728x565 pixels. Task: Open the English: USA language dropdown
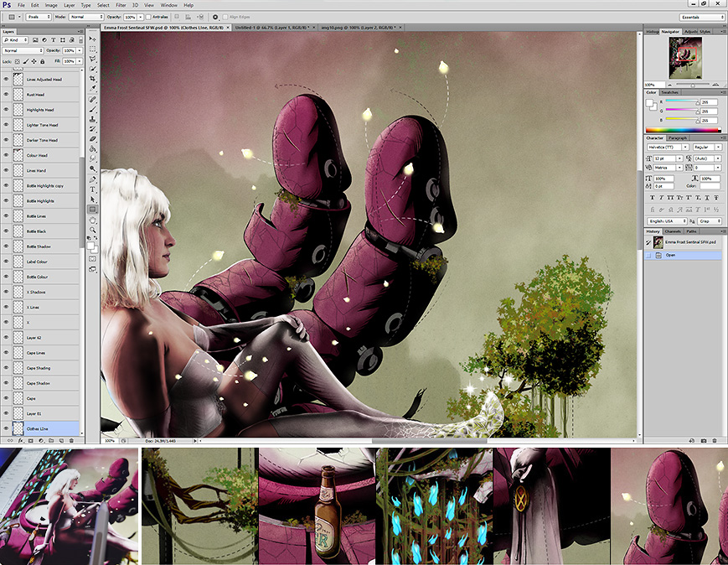[667, 221]
